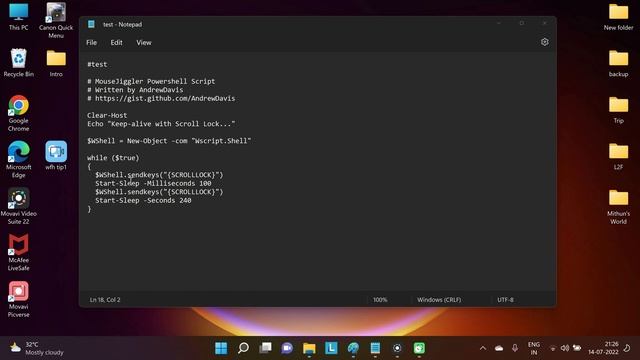
Task: Click the Clear-Host line
Action: pyautogui.click(x=107, y=116)
